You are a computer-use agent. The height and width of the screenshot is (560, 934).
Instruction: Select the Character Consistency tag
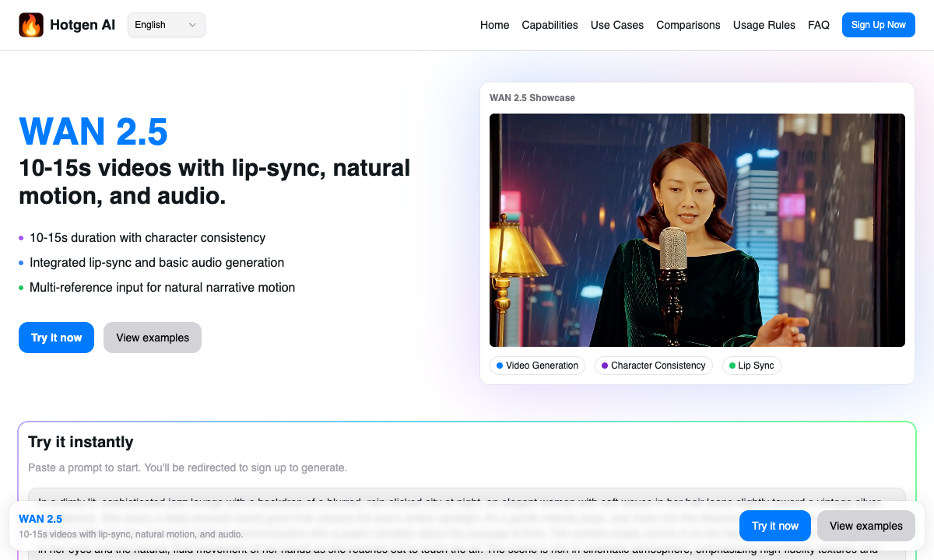tap(653, 366)
